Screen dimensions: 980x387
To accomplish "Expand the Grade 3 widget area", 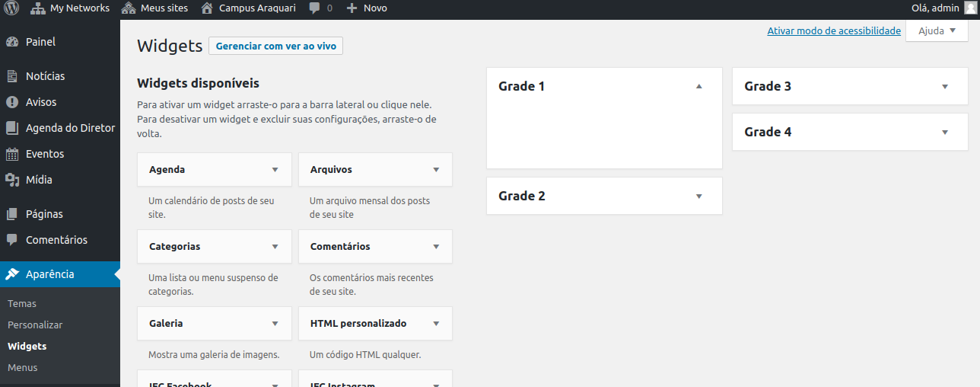I will tap(945, 87).
